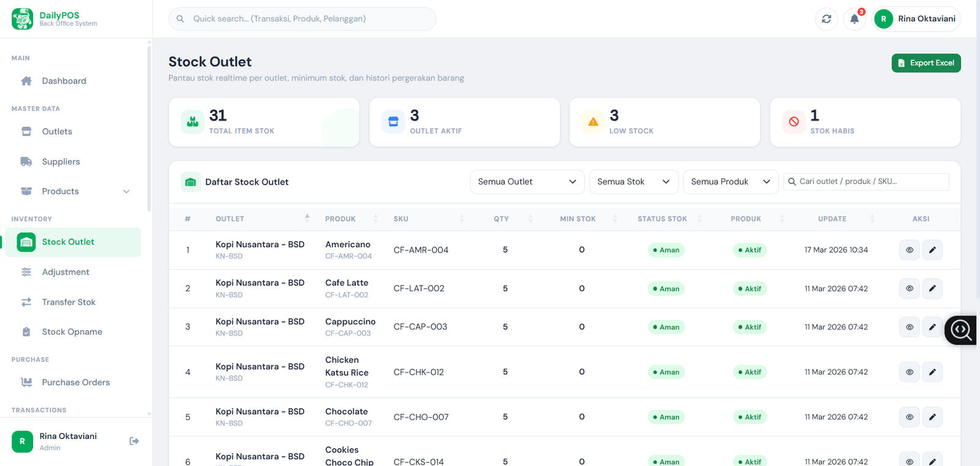Click the Total Item Stok boxes icon

click(192, 121)
